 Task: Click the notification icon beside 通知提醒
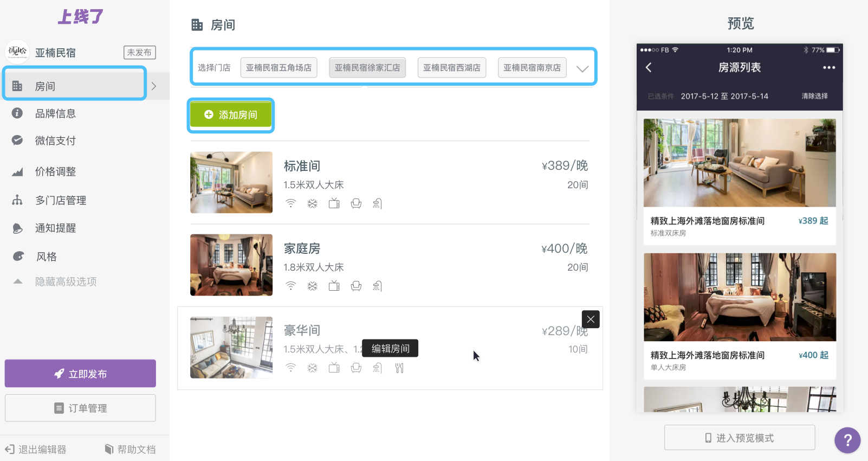click(17, 228)
